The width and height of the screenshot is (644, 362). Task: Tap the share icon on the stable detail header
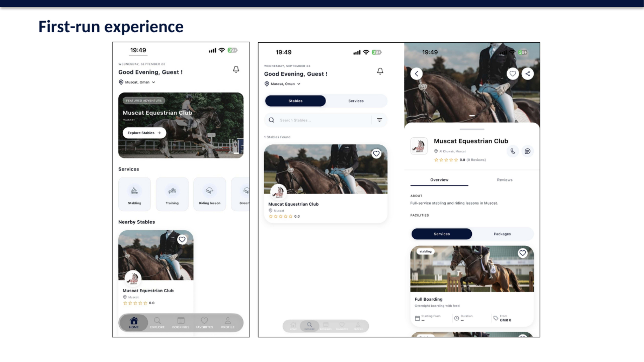pos(527,74)
